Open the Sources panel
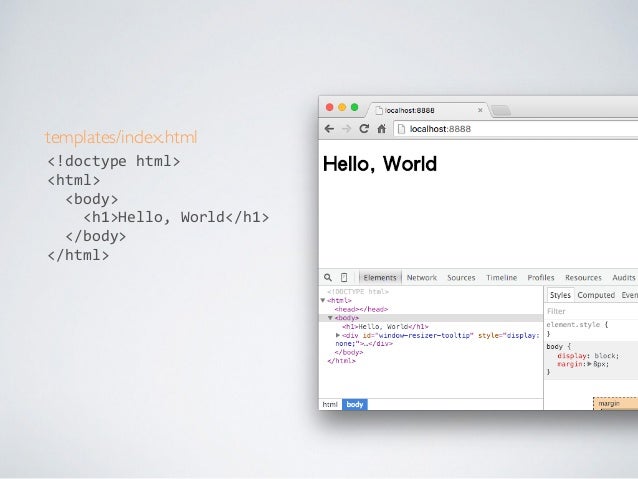The width and height of the screenshot is (638, 479). click(x=461, y=278)
